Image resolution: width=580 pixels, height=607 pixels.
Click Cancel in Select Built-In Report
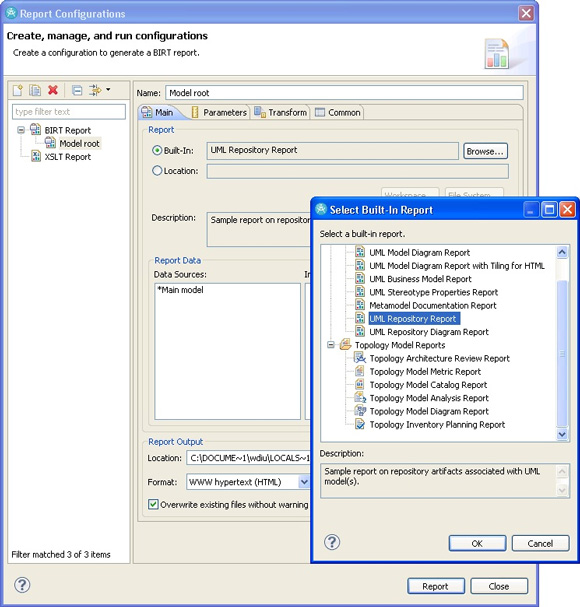540,543
